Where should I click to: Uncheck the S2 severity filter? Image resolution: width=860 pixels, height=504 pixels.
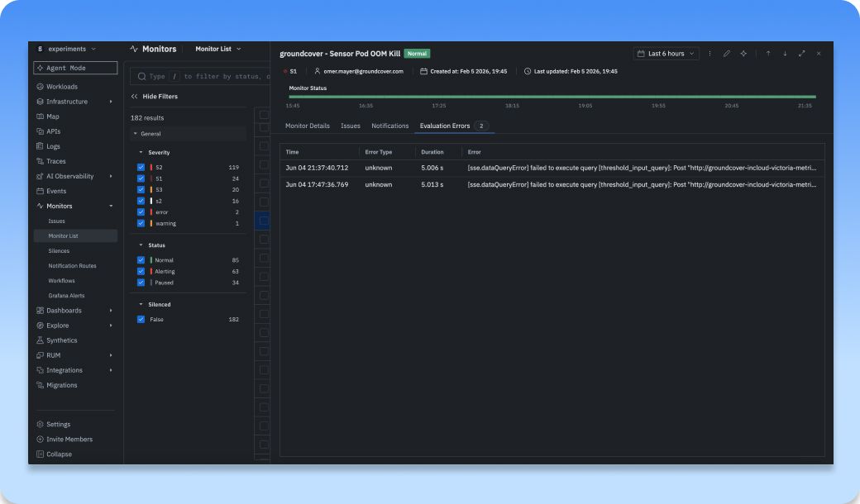[x=141, y=167]
